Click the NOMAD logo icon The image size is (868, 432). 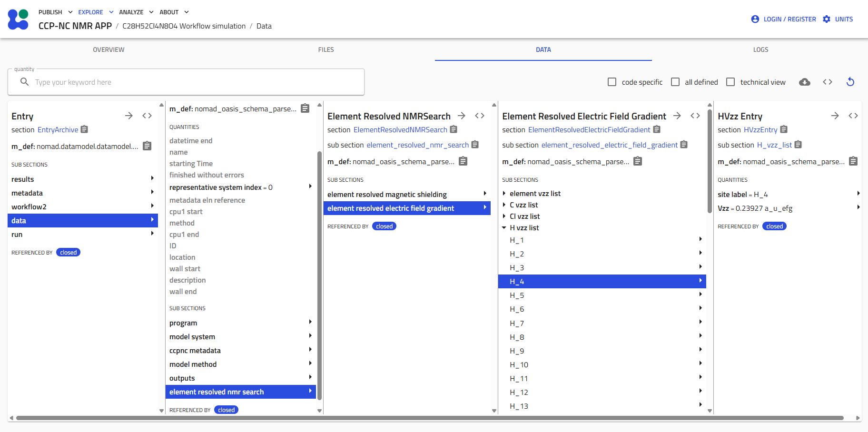tap(19, 19)
